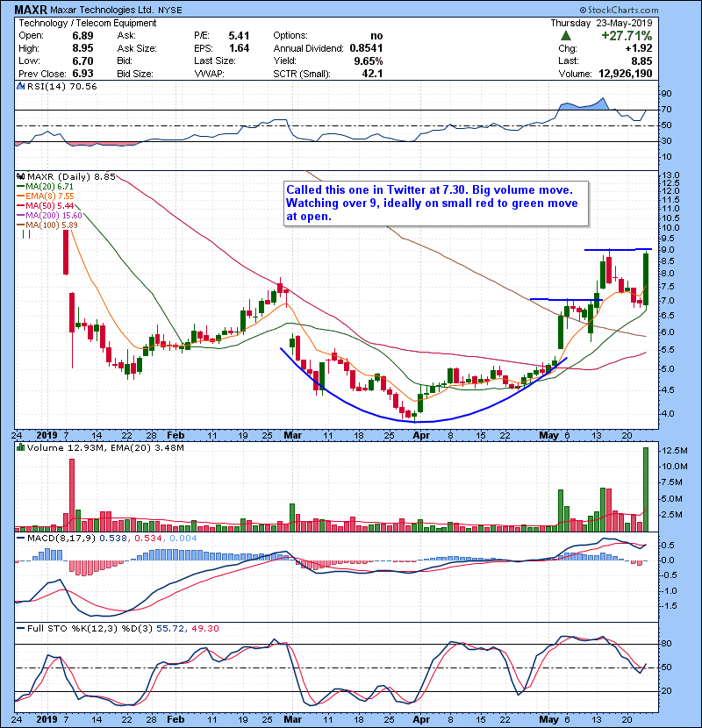Click the MACD(8,17,9) indicator label

tap(61, 539)
